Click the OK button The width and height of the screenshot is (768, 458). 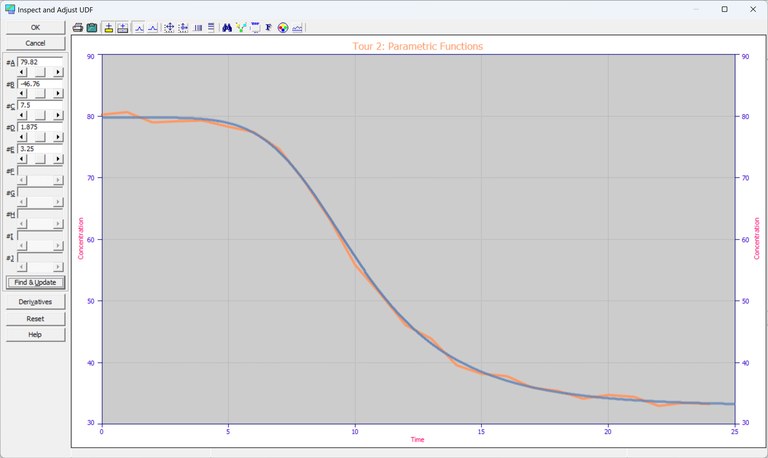(35, 27)
